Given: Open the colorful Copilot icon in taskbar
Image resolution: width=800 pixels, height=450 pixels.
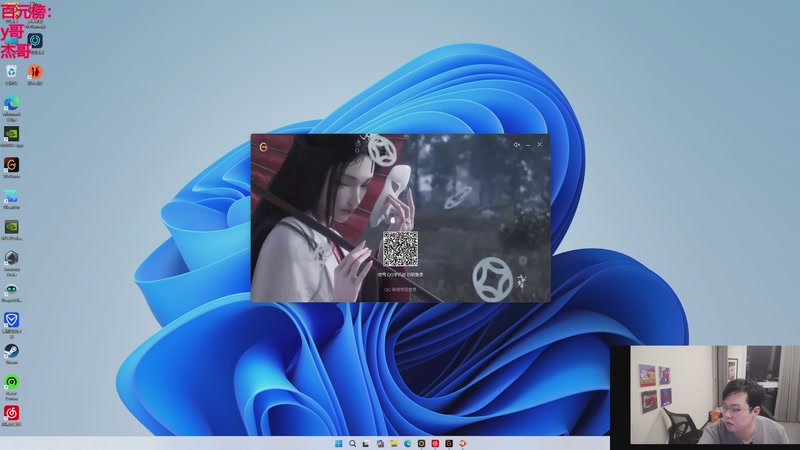Looking at the screenshot, I should tap(380, 443).
